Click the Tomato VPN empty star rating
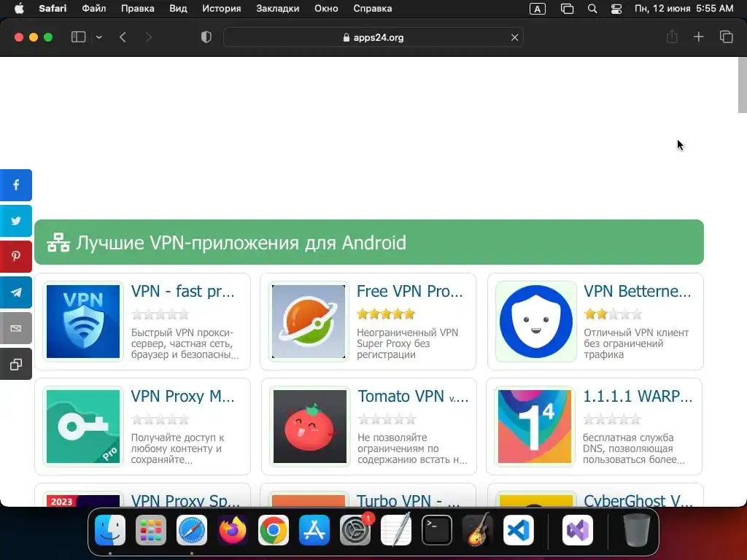 (x=387, y=419)
